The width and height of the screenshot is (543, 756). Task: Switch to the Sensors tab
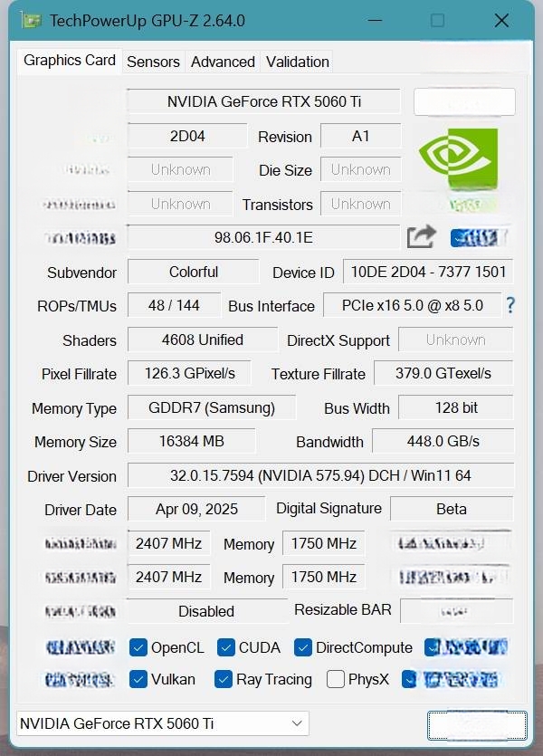(153, 62)
